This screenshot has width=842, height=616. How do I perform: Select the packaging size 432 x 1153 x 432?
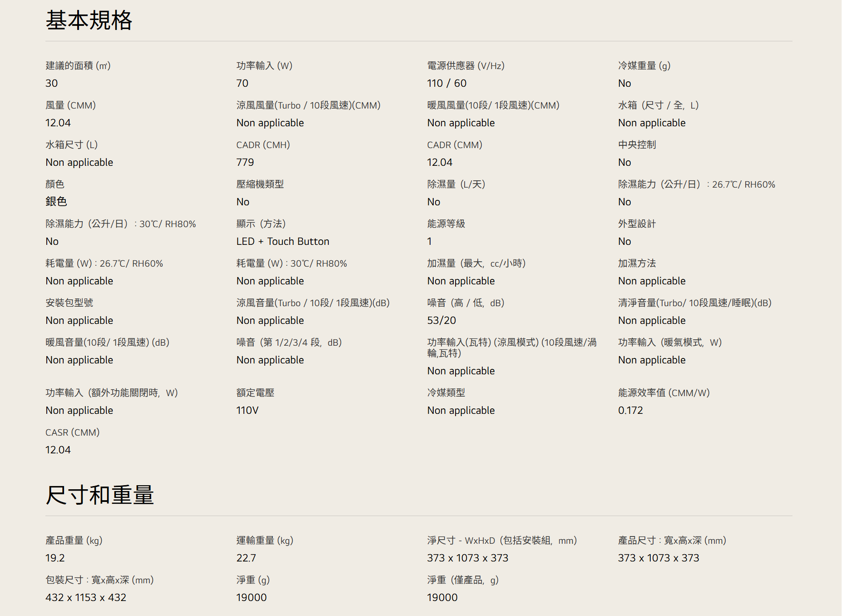(x=86, y=598)
